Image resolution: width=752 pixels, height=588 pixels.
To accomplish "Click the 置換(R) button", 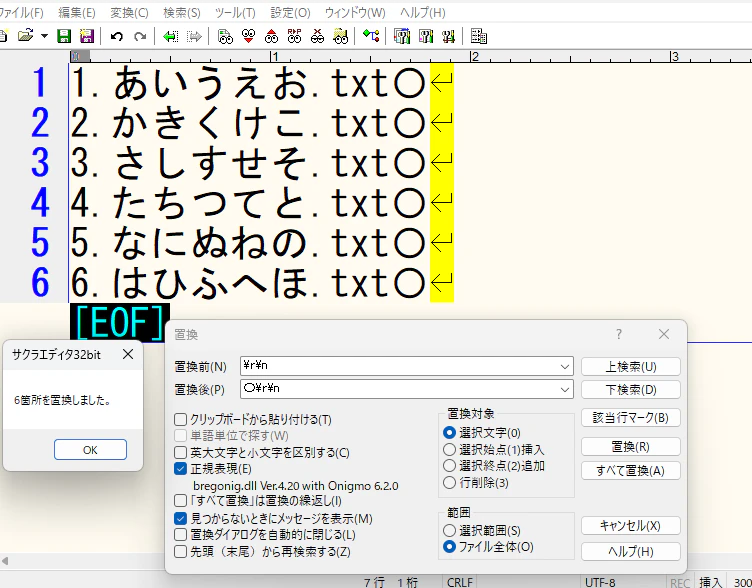I will pyautogui.click(x=631, y=447).
